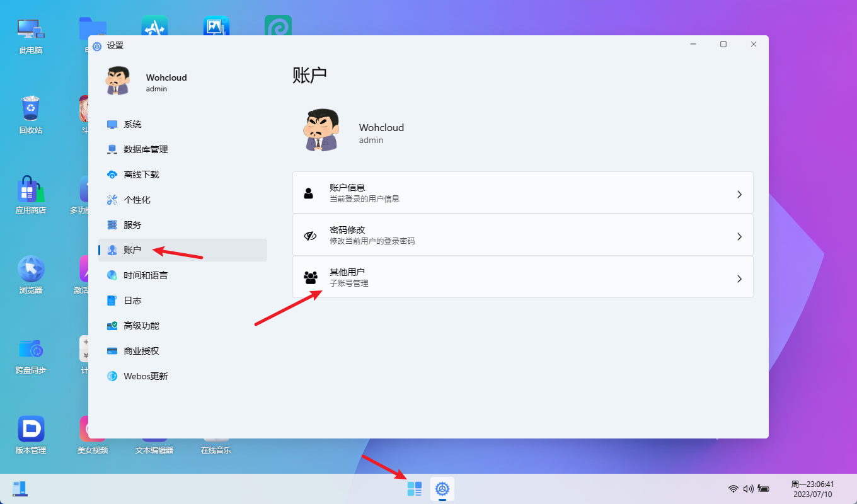The width and height of the screenshot is (857, 504).
Task: Open 回收站 recycle bin desktop icon
Action: [30, 114]
